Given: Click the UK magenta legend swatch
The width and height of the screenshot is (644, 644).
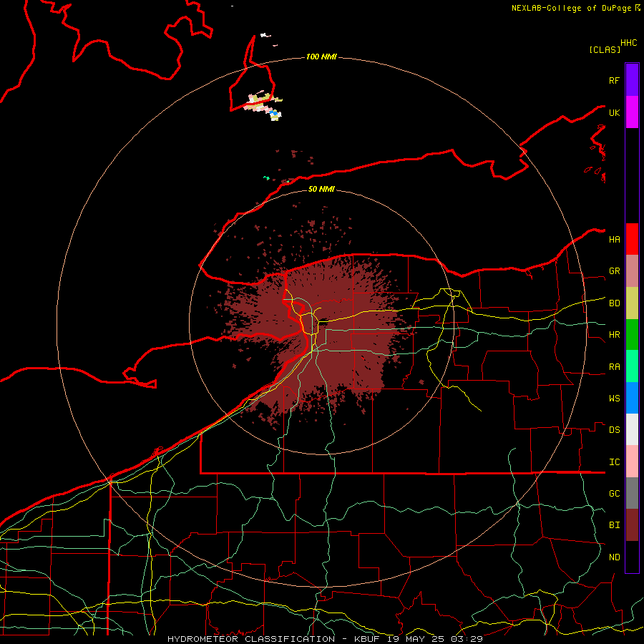Looking at the screenshot, I should tap(632, 112).
